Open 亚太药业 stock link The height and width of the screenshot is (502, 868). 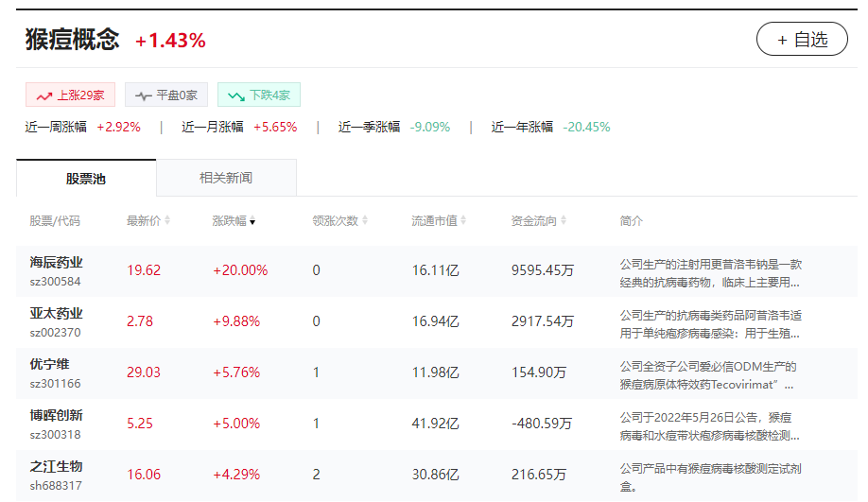[57, 314]
